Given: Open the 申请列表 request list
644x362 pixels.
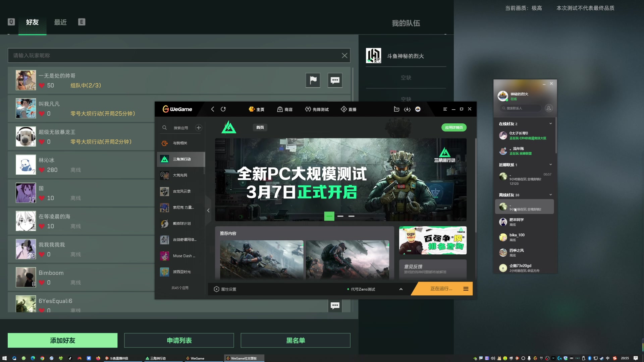Looking at the screenshot, I should 179,341.
